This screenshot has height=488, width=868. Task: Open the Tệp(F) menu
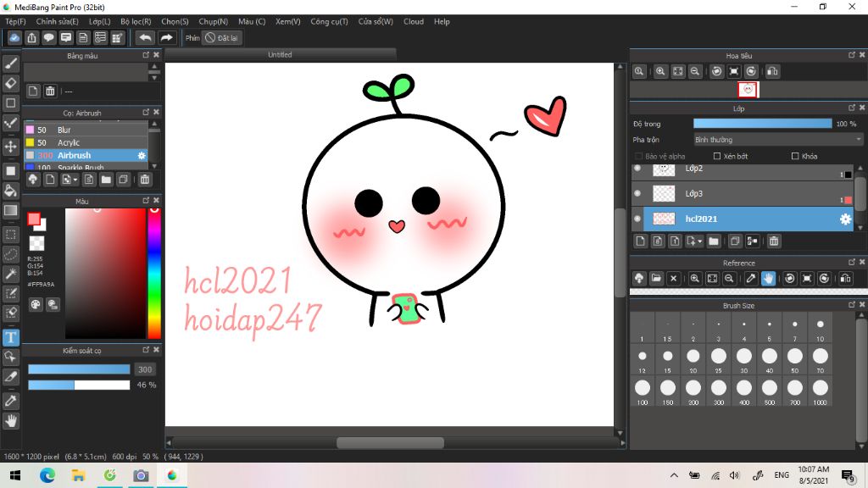click(x=15, y=21)
